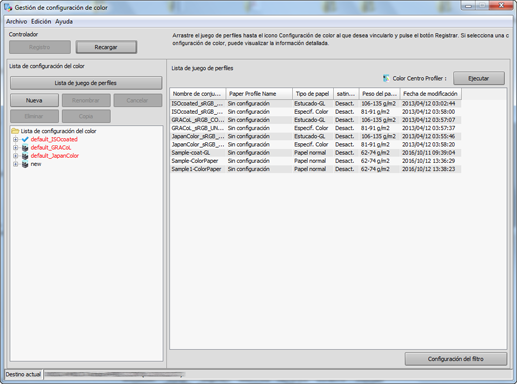Open Configuración del filtro

(x=456, y=359)
